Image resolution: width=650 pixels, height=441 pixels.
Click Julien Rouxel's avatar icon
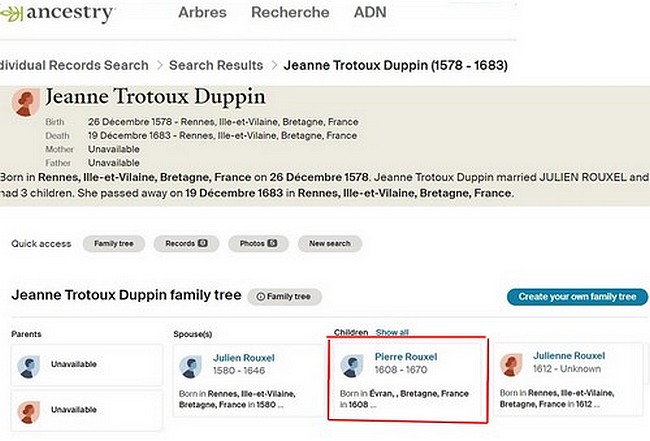point(192,365)
